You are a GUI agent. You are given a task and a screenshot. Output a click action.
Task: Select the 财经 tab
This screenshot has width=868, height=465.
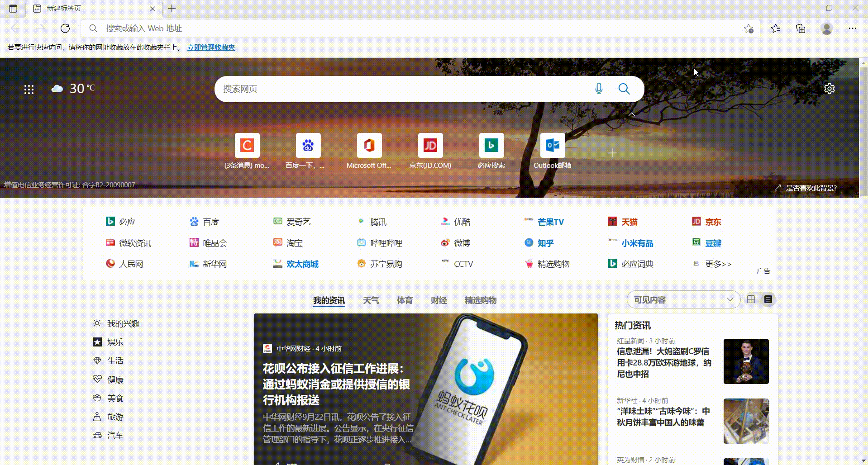pos(439,300)
